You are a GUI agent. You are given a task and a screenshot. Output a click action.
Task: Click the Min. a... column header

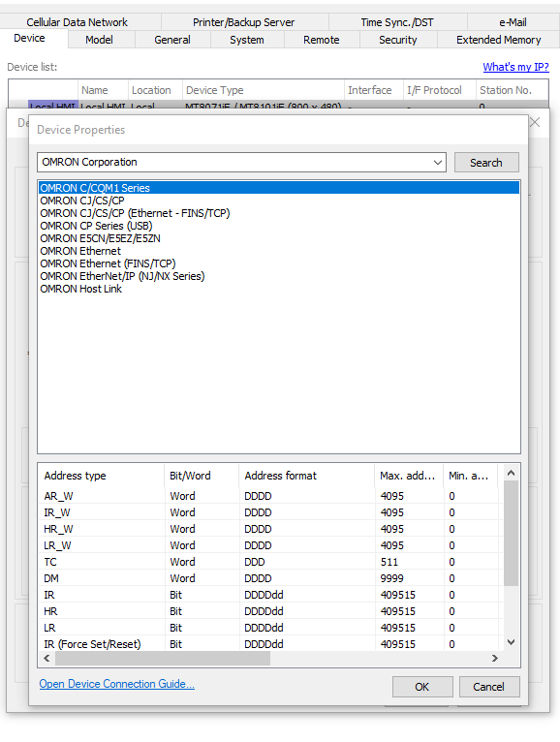(471, 476)
